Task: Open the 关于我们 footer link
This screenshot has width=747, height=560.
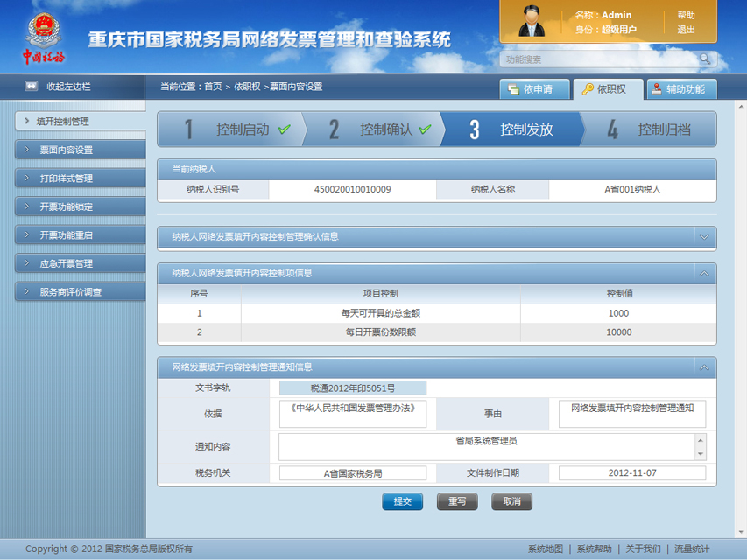Action: 643,549
